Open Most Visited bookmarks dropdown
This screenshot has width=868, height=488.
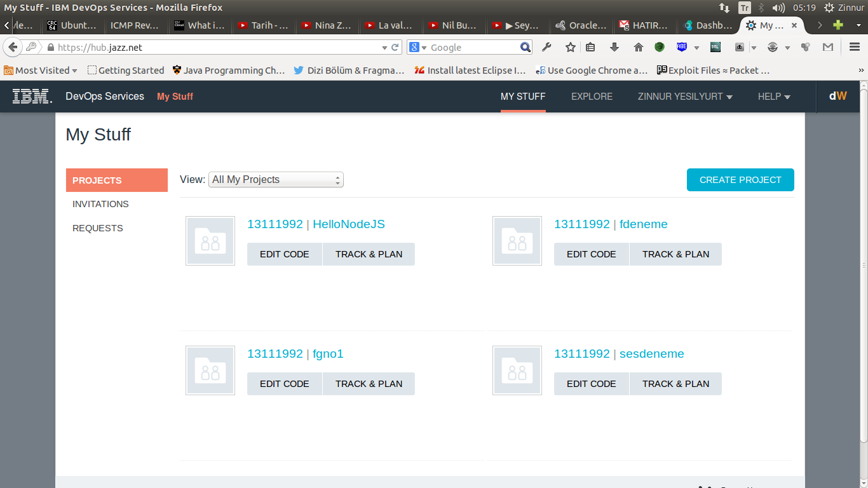click(x=41, y=71)
